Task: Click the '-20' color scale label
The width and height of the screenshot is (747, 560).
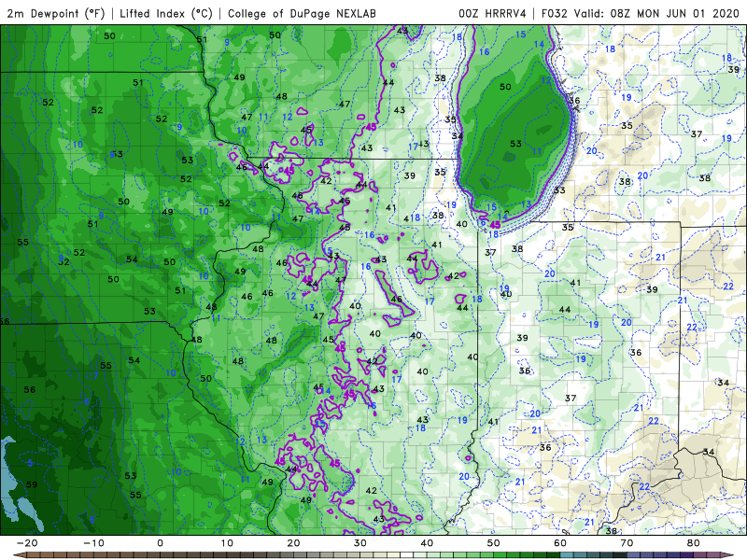Action: click(27, 543)
